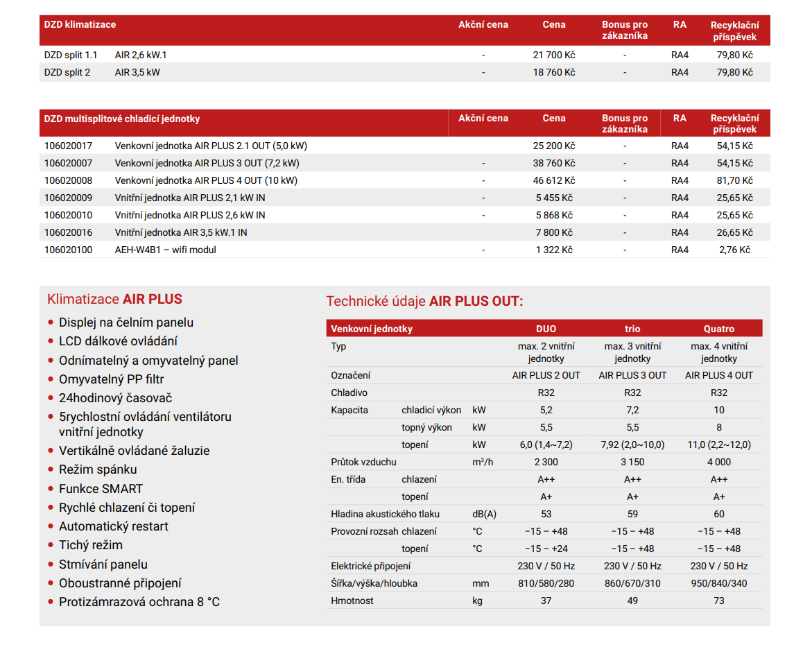Click 'Vnitřní jednotka AIR PLUS 2,6 kW IN'

[x=190, y=215]
